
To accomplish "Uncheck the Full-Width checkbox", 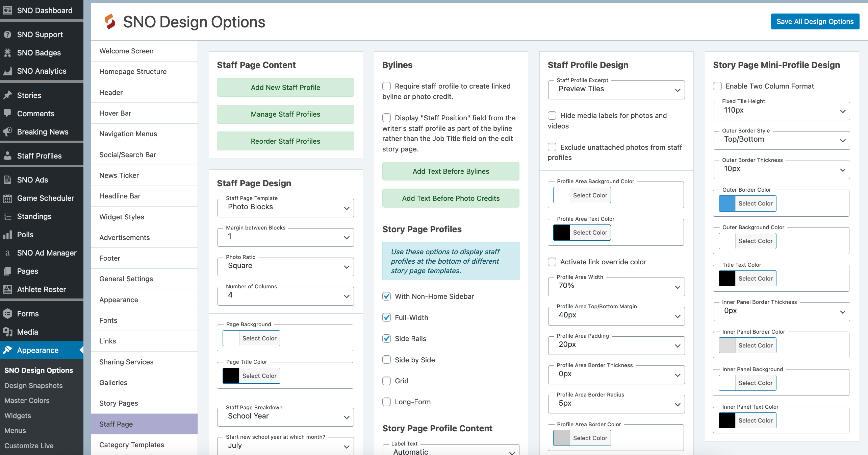I will (x=387, y=317).
